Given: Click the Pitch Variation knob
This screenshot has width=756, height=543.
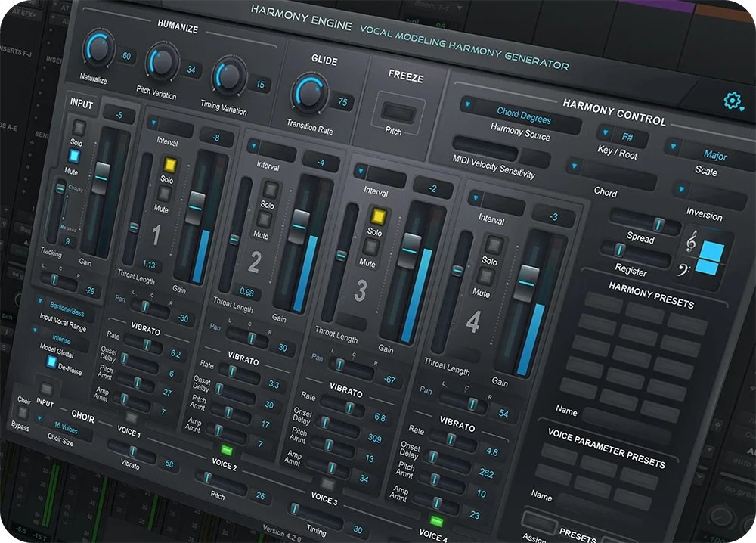Looking at the screenshot, I should [163, 62].
